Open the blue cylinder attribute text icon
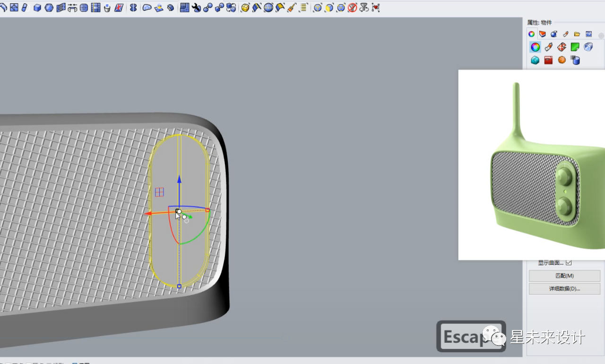Image resolution: width=605 pixels, height=364 pixels. tap(575, 60)
